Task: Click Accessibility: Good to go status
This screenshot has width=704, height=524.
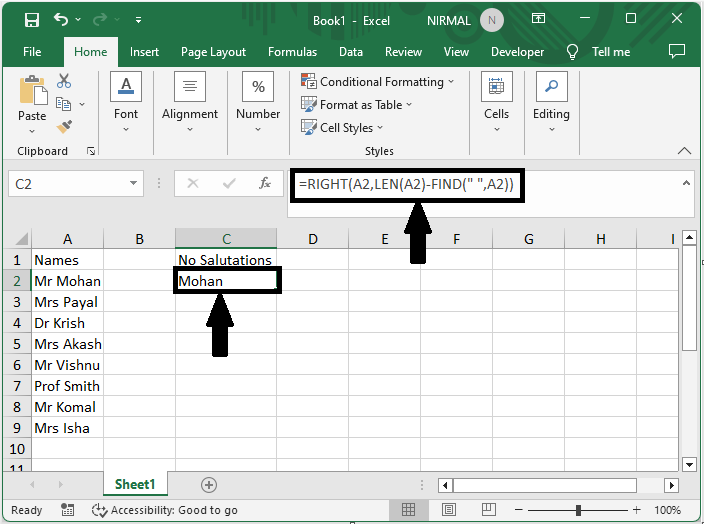Action: point(165,510)
